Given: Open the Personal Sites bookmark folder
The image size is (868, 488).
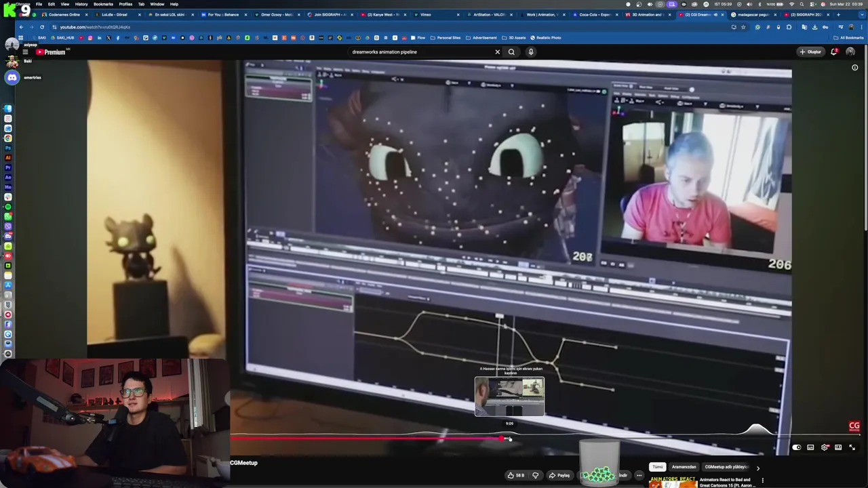Looking at the screenshot, I should [446, 38].
